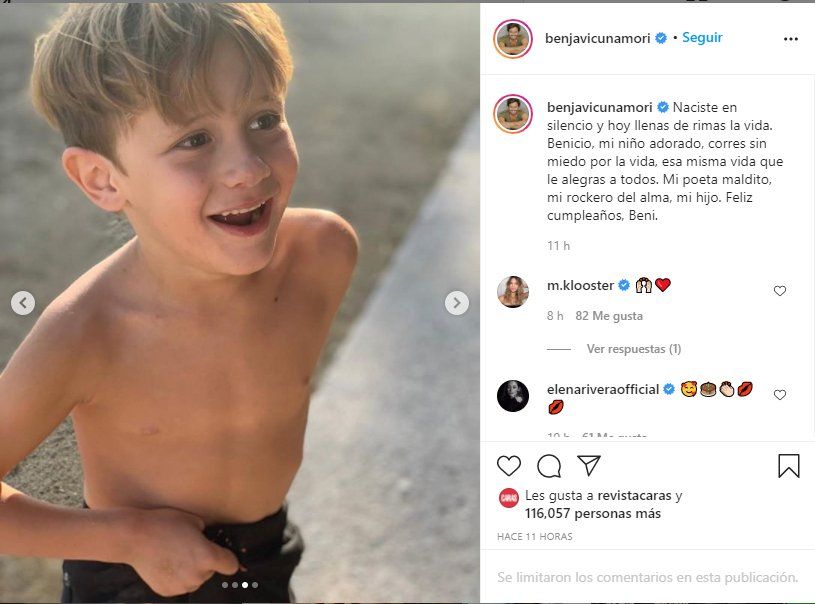Open m.klooster's profile picture

513,292
